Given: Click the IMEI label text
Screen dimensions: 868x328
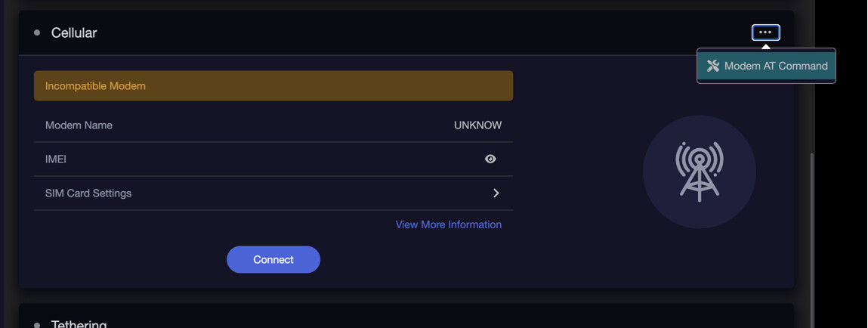Looking at the screenshot, I should coord(56,159).
